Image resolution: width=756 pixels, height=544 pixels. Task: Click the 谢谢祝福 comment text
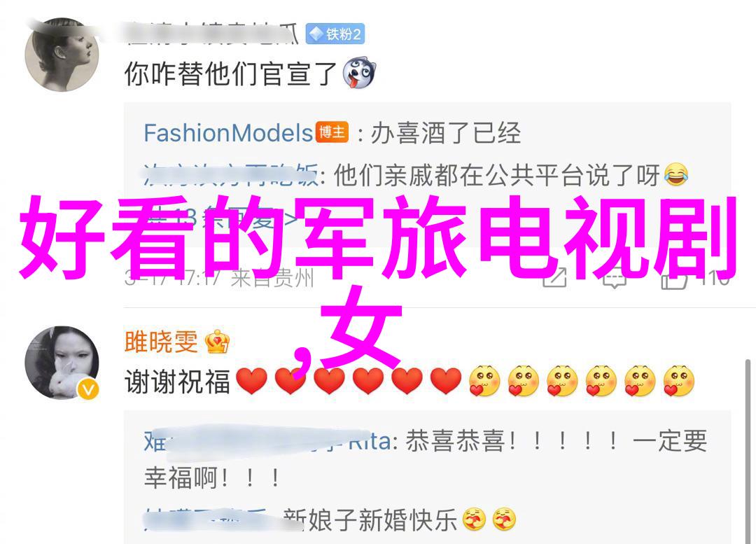click(x=177, y=381)
